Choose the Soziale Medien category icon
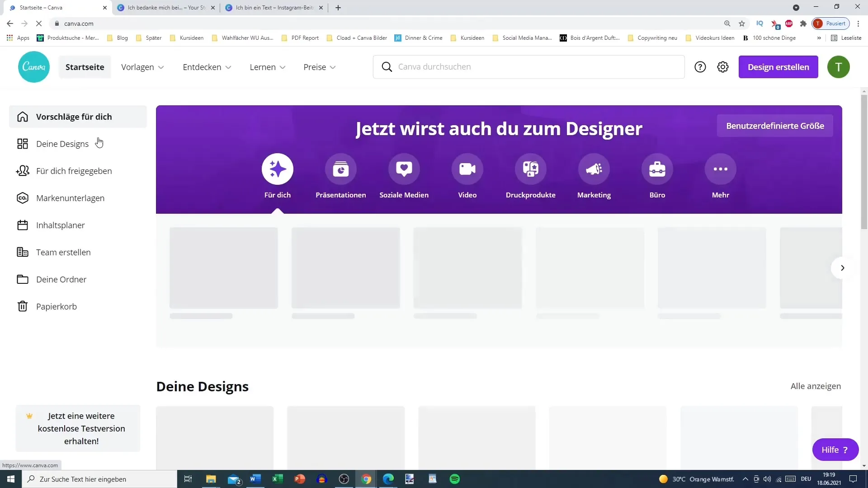This screenshot has height=488, width=868. pyautogui.click(x=404, y=169)
